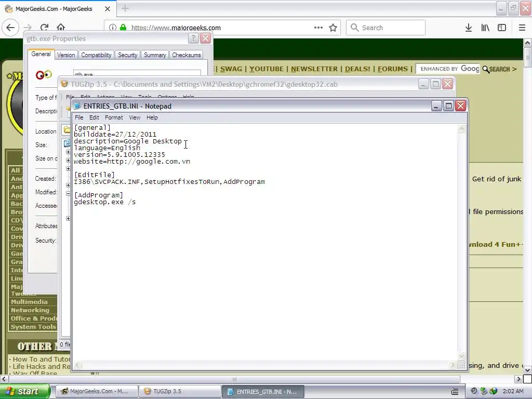Go back in Firefox
This screenshot has height=399, width=532.
[10, 28]
